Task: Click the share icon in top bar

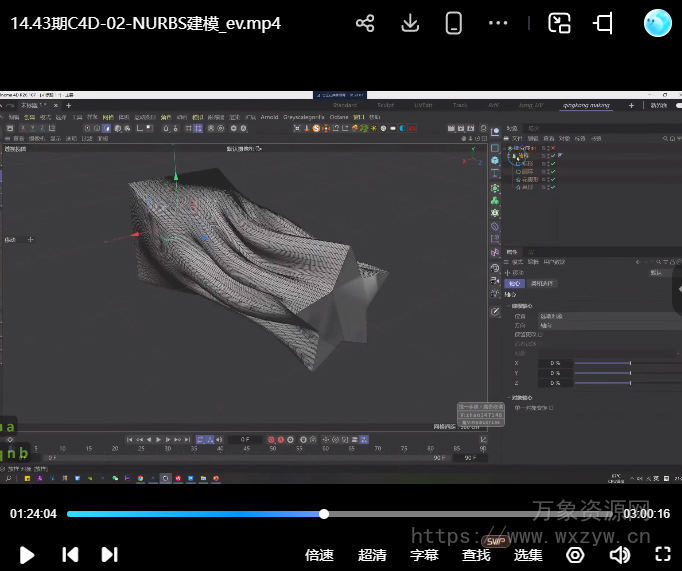Action: click(365, 23)
